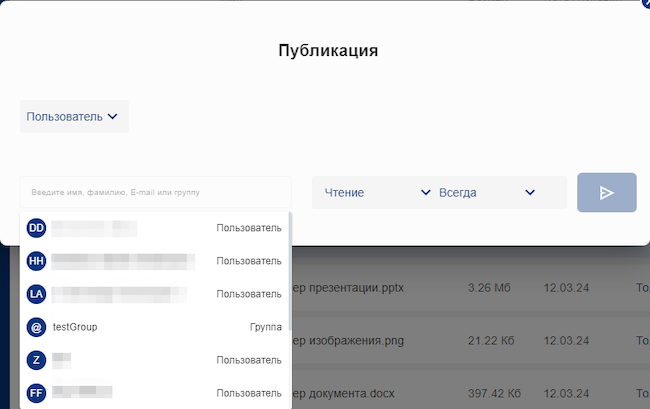Select the HH user avatar

coord(36,261)
